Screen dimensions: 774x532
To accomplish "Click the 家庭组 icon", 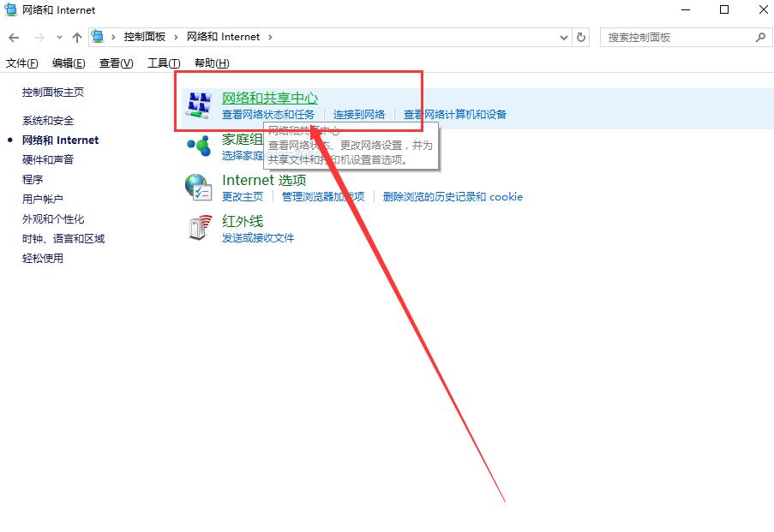I will tap(198, 146).
